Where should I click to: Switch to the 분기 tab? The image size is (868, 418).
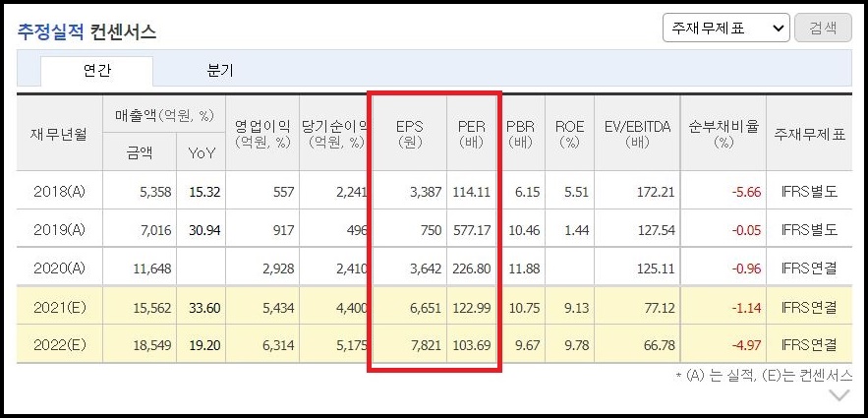click(220, 71)
